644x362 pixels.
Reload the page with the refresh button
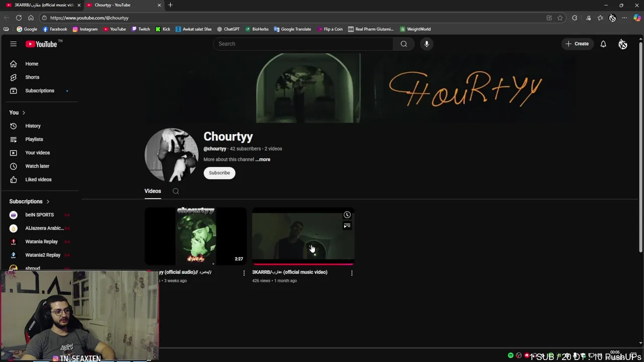tap(19, 18)
